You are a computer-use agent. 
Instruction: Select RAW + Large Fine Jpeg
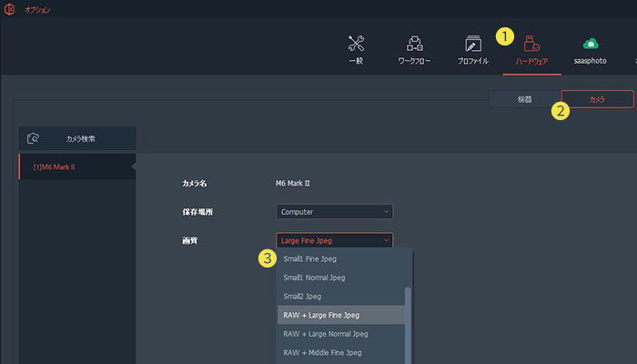(321, 315)
